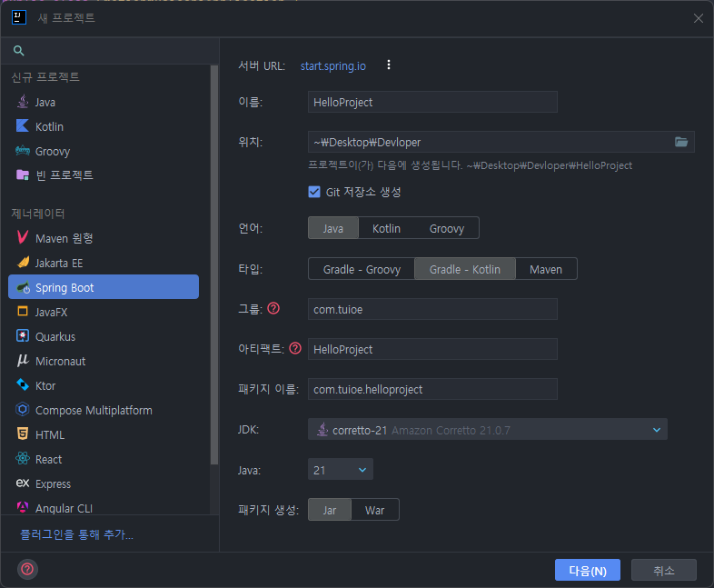The width and height of the screenshot is (714, 588).
Task: Select the Quarkus icon
Action: 23,336
